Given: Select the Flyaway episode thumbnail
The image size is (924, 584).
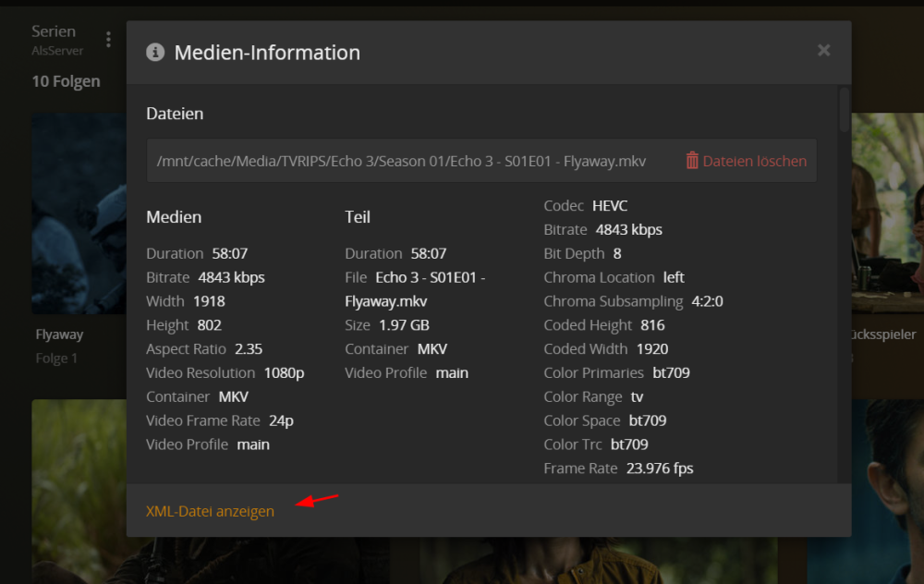Looking at the screenshot, I should click(x=79, y=213).
